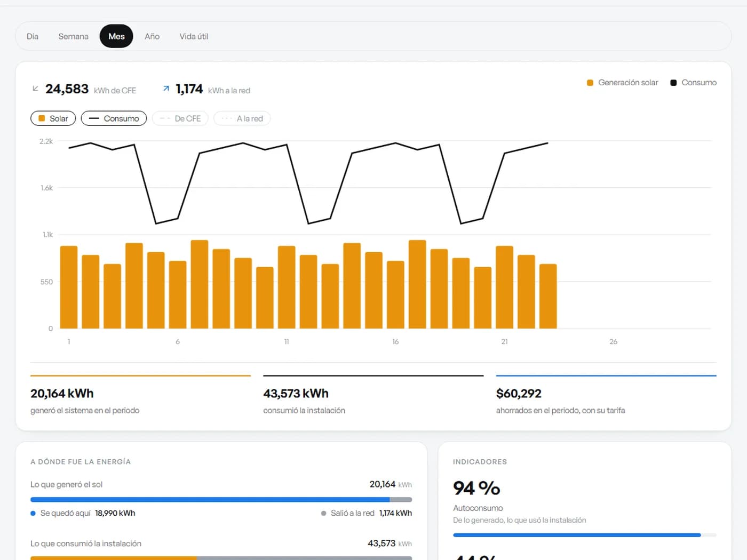Toggle the Solar series chip

[x=53, y=118]
